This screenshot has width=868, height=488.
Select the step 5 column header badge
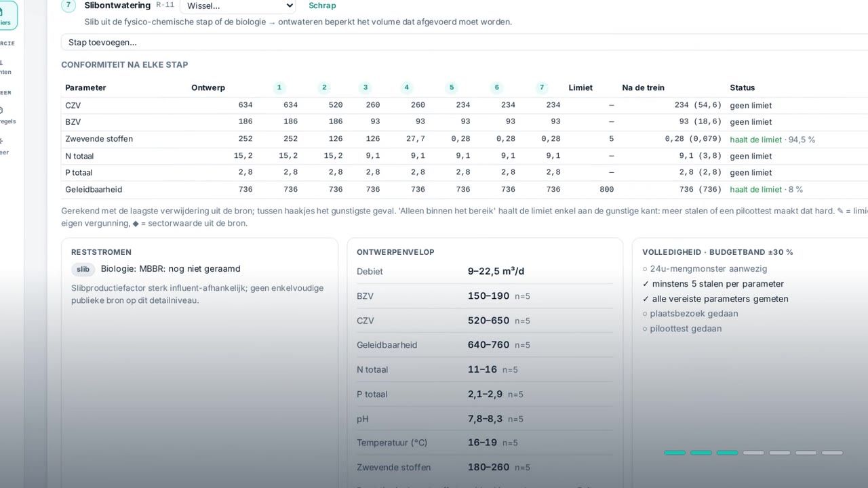(452, 87)
